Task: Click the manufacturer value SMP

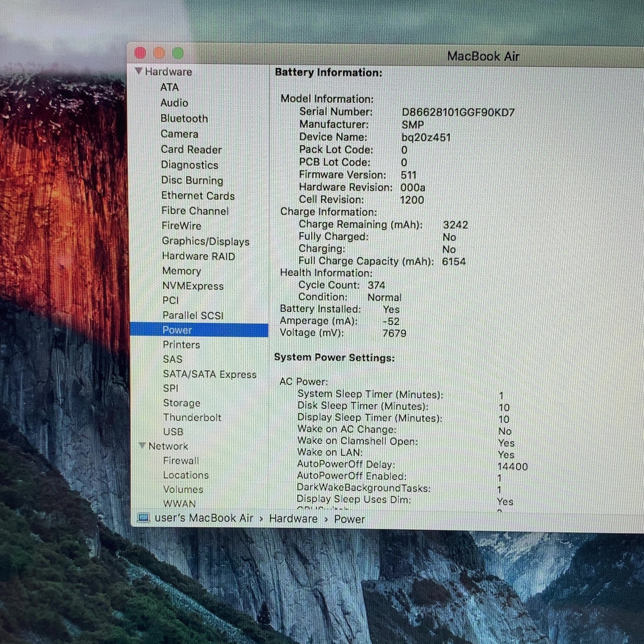Action: (x=412, y=125)
